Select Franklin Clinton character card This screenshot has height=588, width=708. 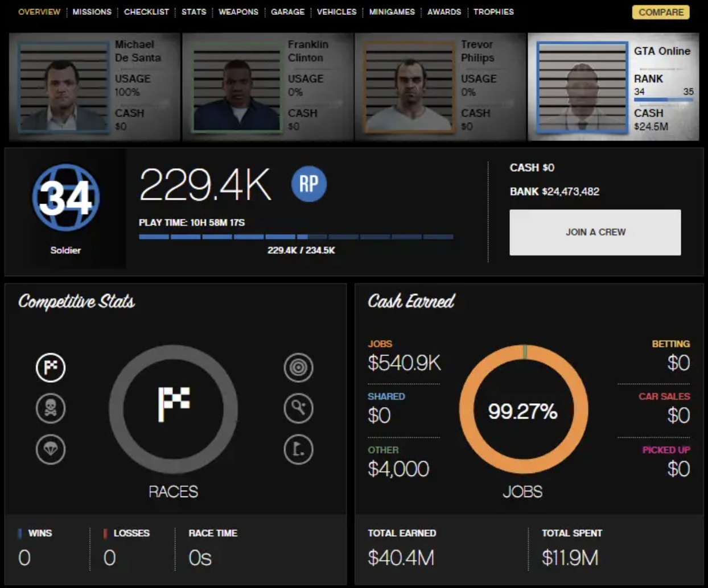click(x=267, y=86)
